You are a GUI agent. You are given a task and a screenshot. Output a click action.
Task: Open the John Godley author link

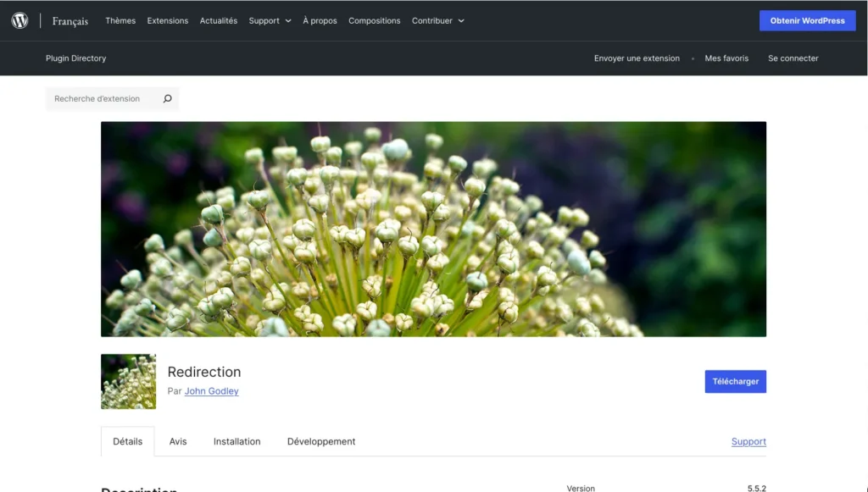point(211,391)
